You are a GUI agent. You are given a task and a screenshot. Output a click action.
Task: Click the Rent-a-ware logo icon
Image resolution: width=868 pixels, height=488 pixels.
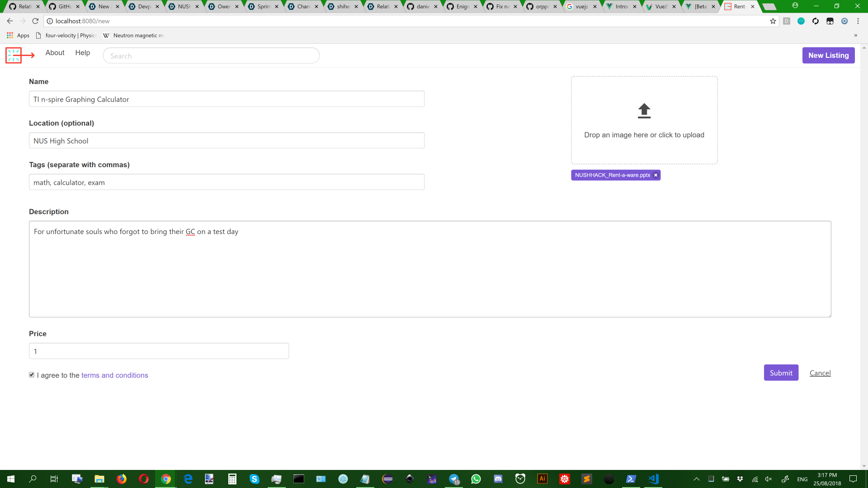[x=14, y=55]
